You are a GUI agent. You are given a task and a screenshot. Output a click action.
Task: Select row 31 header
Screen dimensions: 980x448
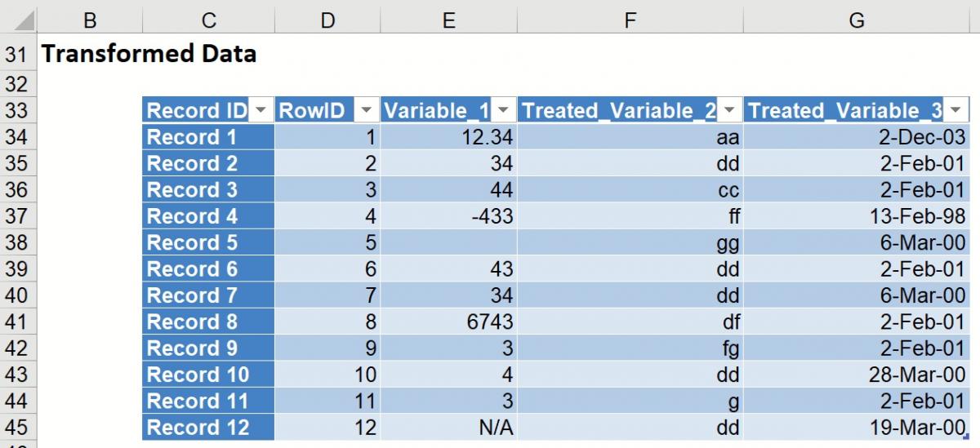[x=16, y=55]
